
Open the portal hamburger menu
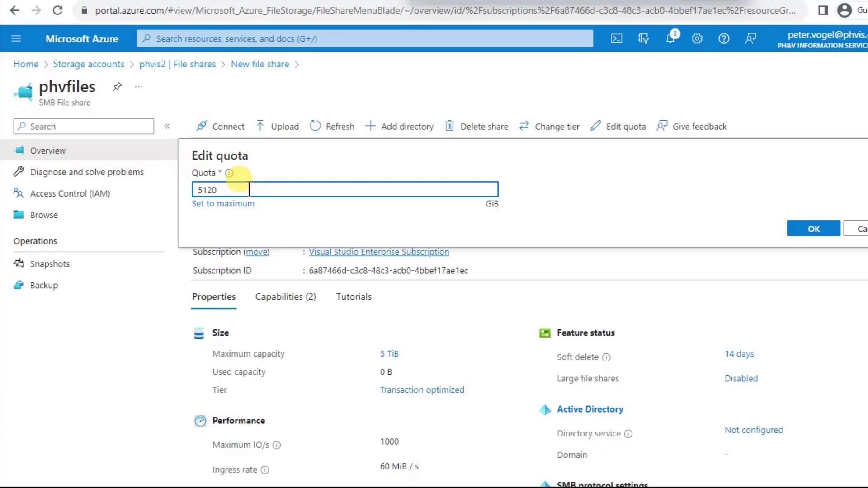(x=16, y=39)
